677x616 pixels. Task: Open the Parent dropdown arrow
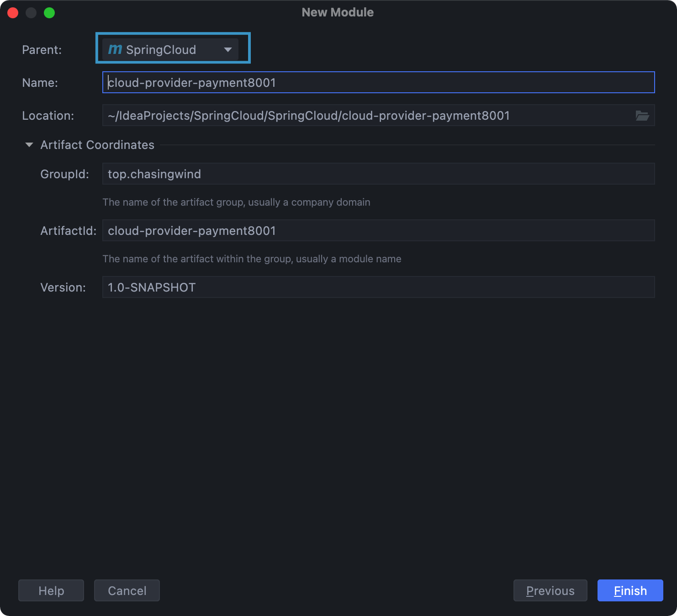228,49
